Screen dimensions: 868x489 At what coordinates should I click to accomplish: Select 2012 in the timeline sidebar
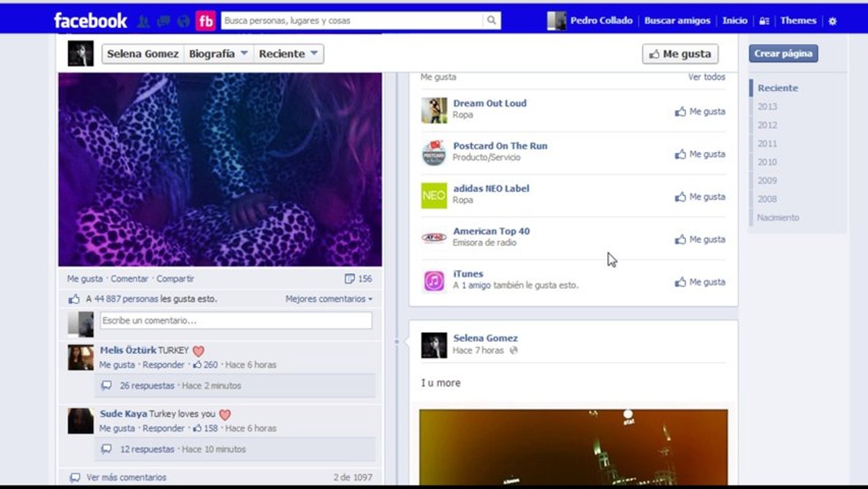[768, 125]
